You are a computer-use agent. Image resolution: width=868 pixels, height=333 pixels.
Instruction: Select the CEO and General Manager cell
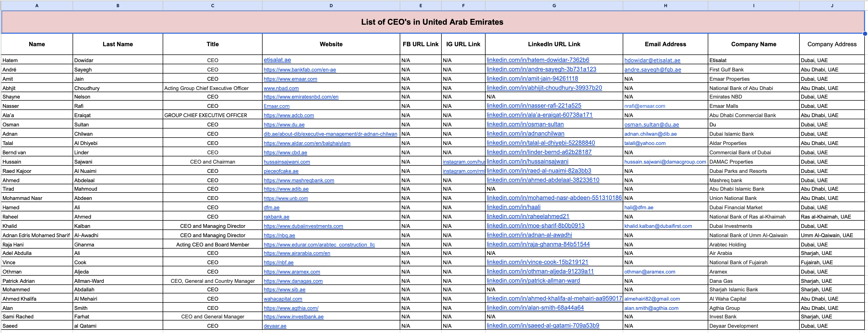coord(213,316)
